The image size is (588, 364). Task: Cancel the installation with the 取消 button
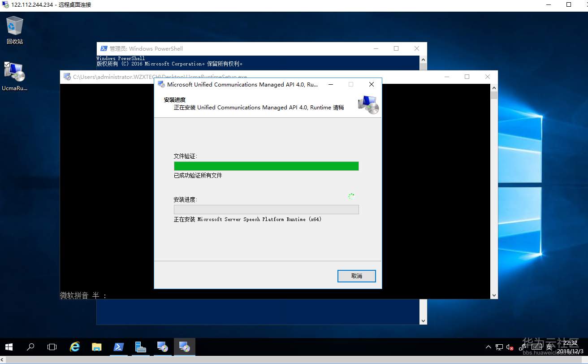(357, 276)
